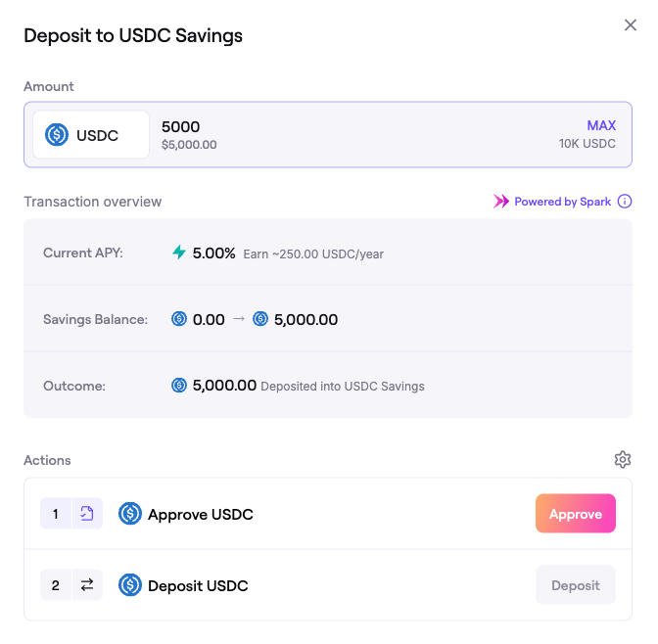The width and height of the screenshot is (658, 644).
Task: Click the step 2 number badge
Action: [x=56, y=585]
